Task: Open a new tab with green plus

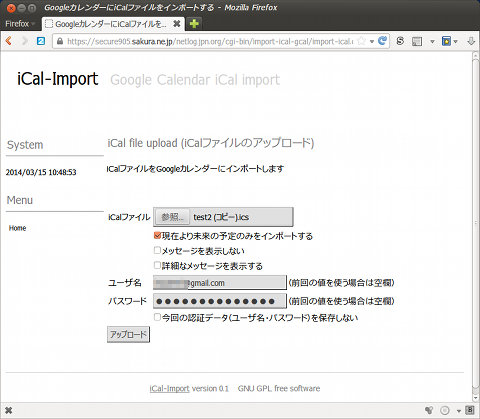Action: click(x=194, y=24)
